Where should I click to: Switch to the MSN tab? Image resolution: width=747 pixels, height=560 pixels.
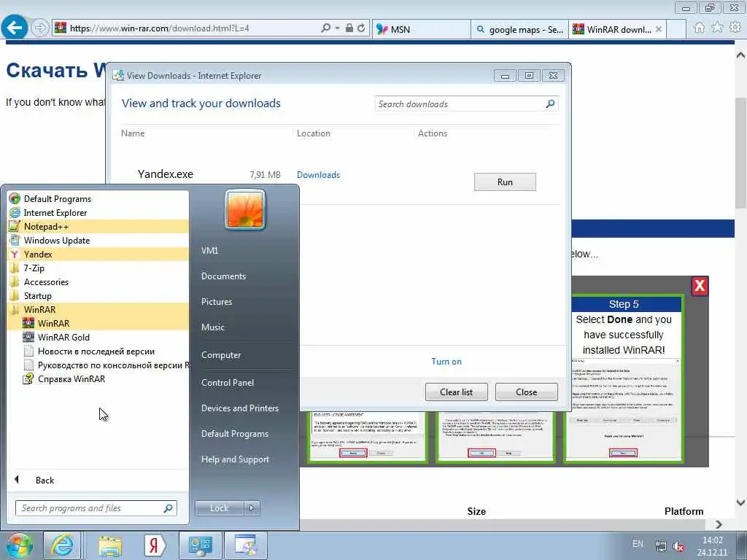click(x=421, y=29)
